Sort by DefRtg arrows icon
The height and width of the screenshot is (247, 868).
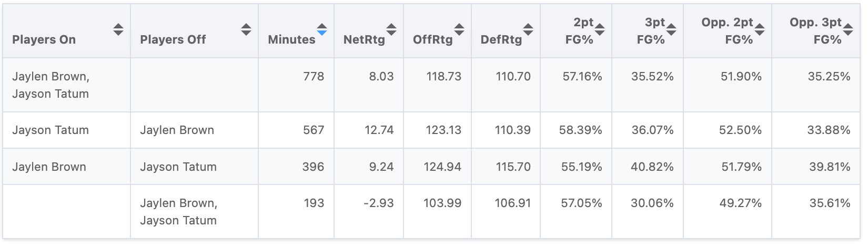528,29
